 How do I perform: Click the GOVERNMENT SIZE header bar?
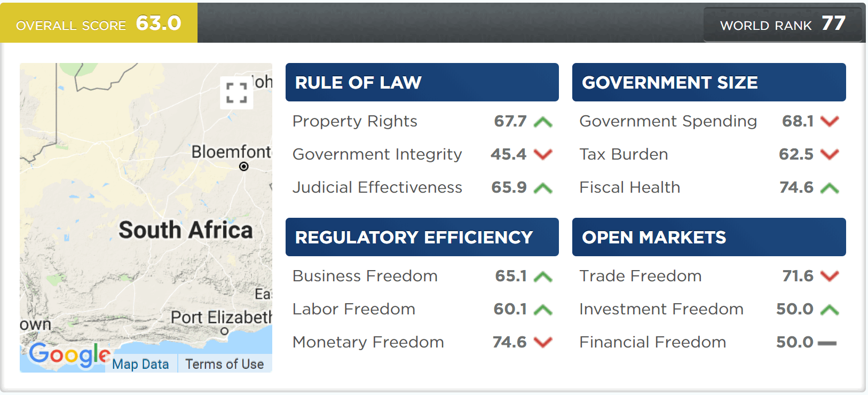[708, 82]
